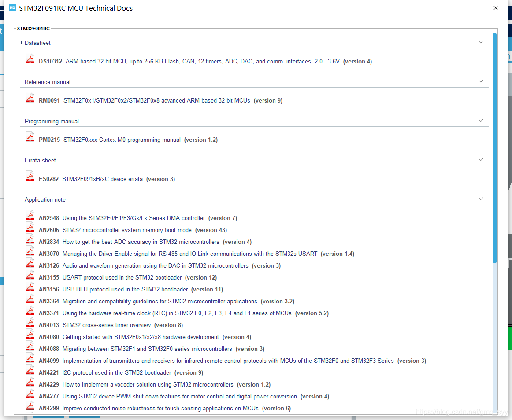Click the PDF icon next to AN3371

(30, 310)
